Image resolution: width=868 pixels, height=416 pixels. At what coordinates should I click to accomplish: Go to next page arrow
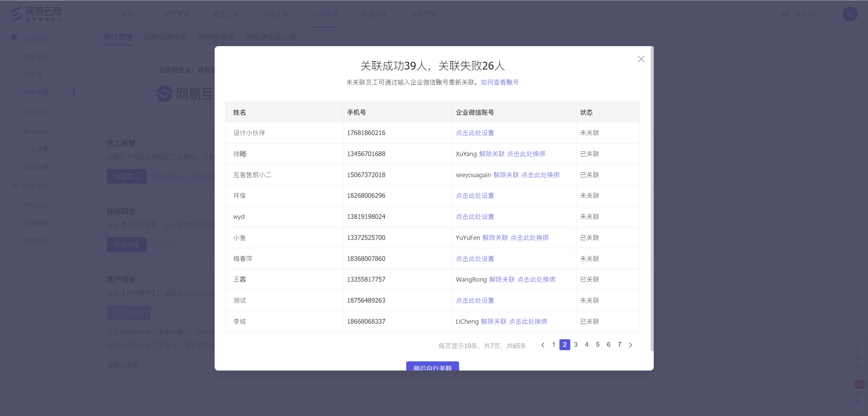(630, 345)
